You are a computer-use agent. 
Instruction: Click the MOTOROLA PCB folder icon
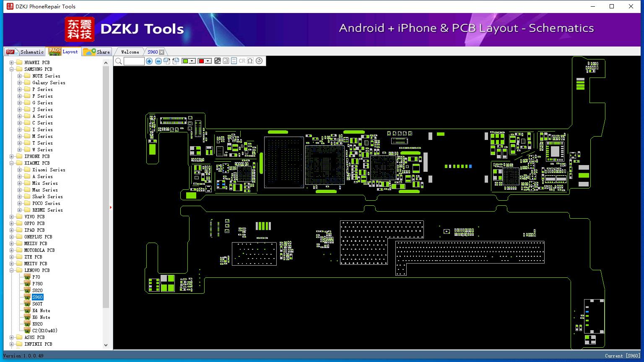[x=19, y=250]
